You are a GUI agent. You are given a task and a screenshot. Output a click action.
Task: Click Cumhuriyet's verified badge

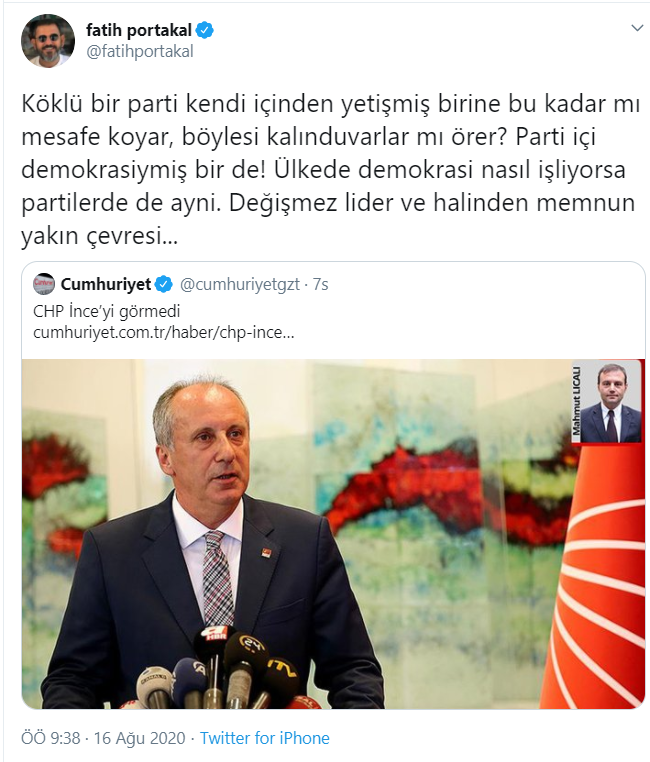click(164, 284)
